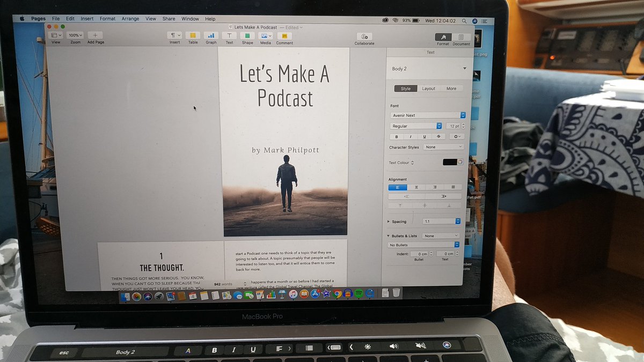Open Finder from the Dock
The width and height of the screenshot is (644, 362).
pos(126,296)
